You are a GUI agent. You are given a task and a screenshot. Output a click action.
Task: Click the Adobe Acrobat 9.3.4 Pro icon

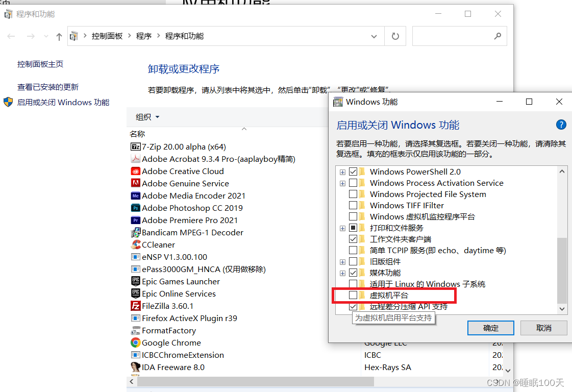(135, 159)
